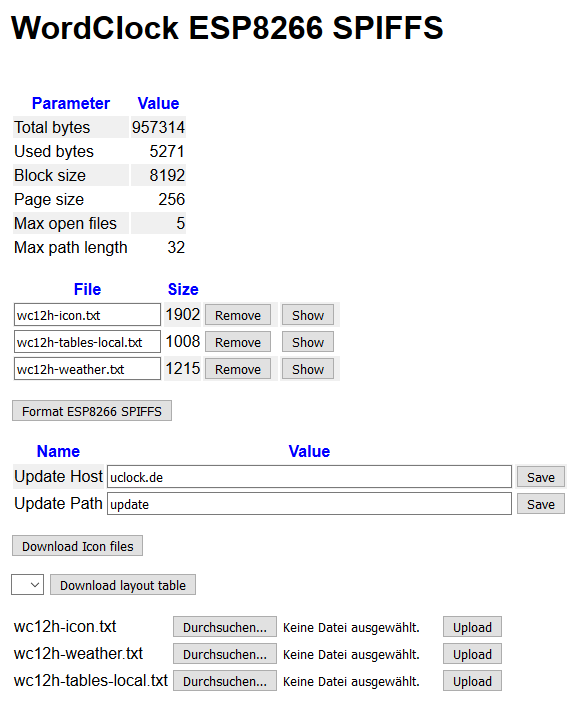Screen dimensions: 581x704
Task: Click Download Icon files button
Action: pos(77,546)
